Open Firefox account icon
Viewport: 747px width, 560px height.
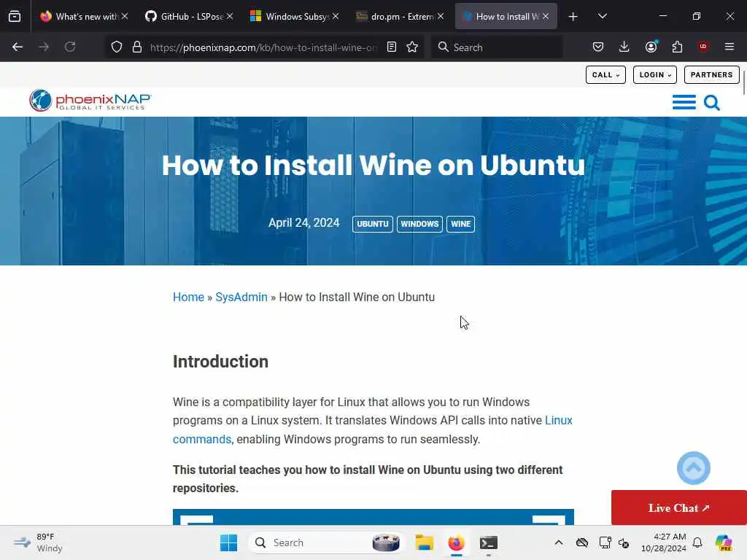(x=651, y=47)
